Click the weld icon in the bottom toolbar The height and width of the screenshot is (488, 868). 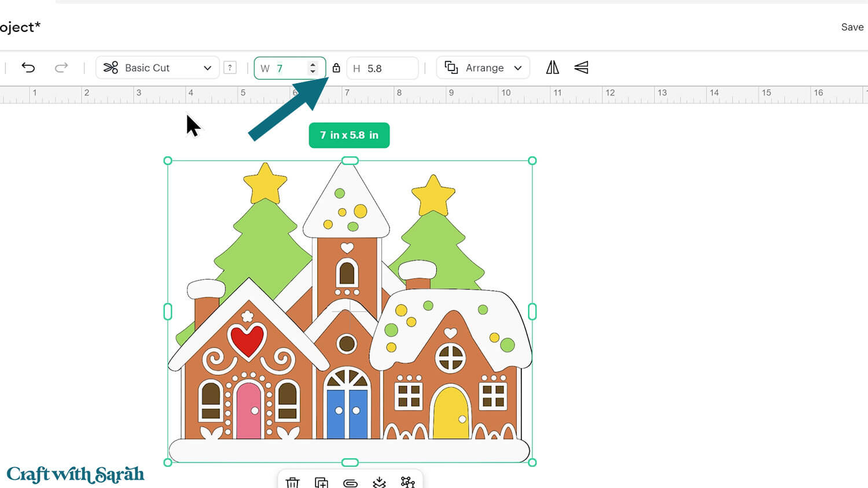408,482
